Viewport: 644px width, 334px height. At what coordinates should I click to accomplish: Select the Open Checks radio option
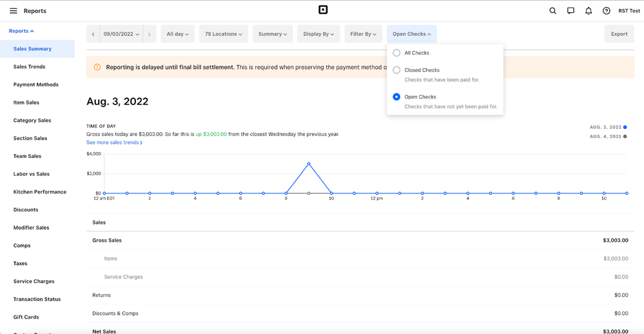point(396,97)
